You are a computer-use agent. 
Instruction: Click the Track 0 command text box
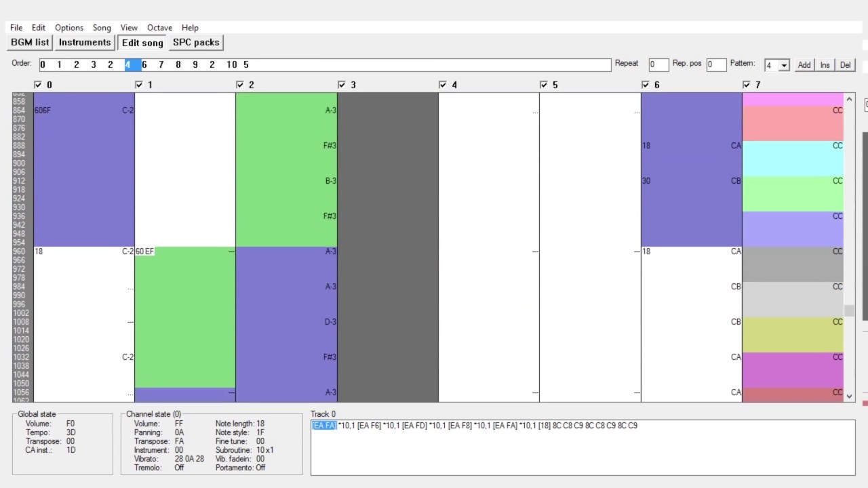583,447
